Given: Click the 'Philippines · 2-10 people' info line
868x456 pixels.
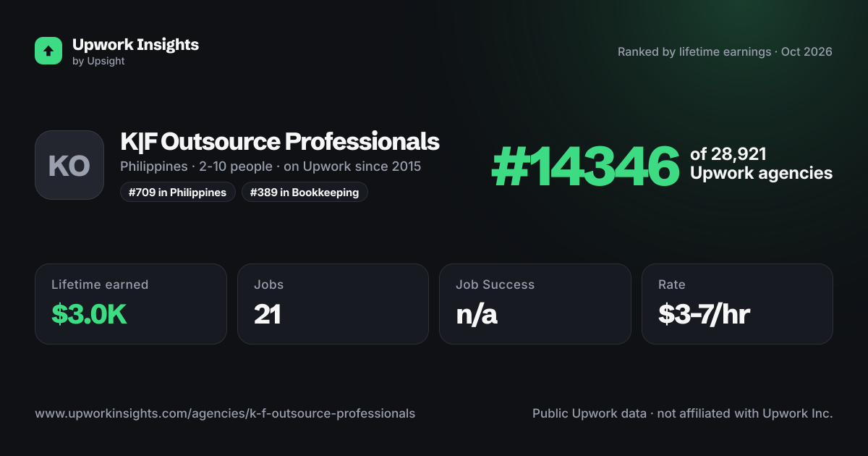Looking at the screenshot, I should click(x=271, y=166).
